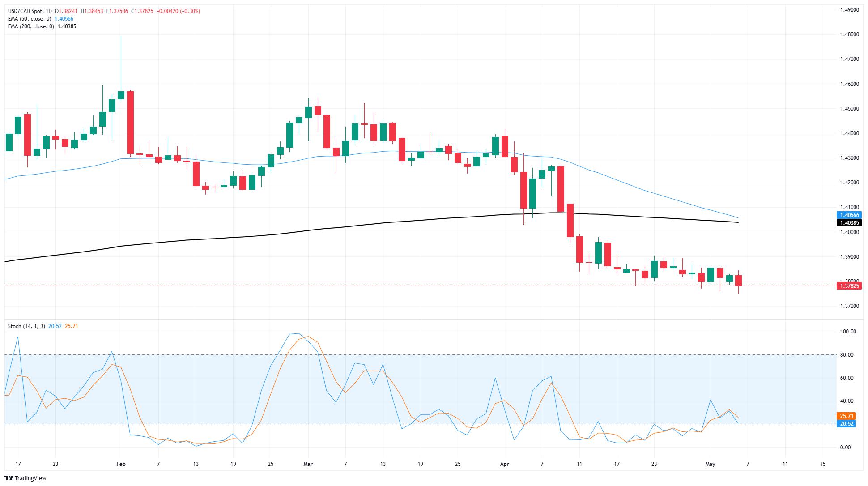Select the Feb label on time axis
Viewport: 868px width, 486px height.
121,464
